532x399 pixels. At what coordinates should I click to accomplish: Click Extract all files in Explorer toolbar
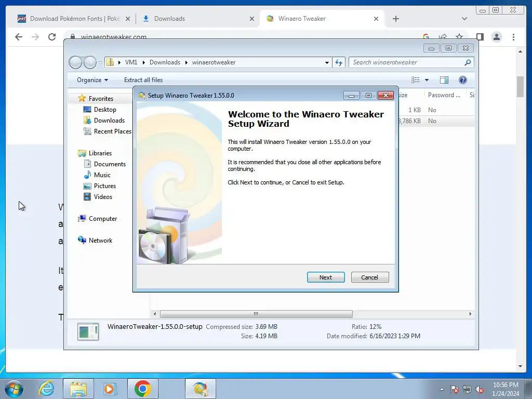[x=143, y=79]
